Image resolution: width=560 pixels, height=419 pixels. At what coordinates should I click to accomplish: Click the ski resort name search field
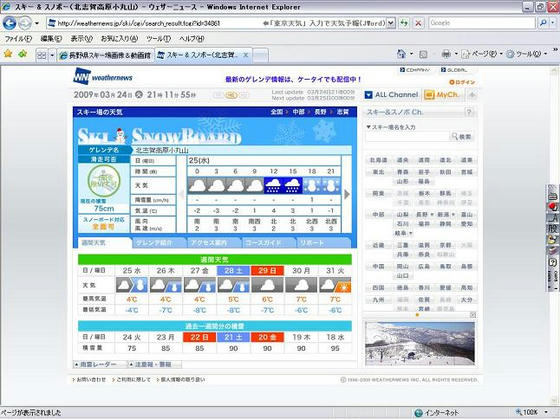(x=407, y=136)
